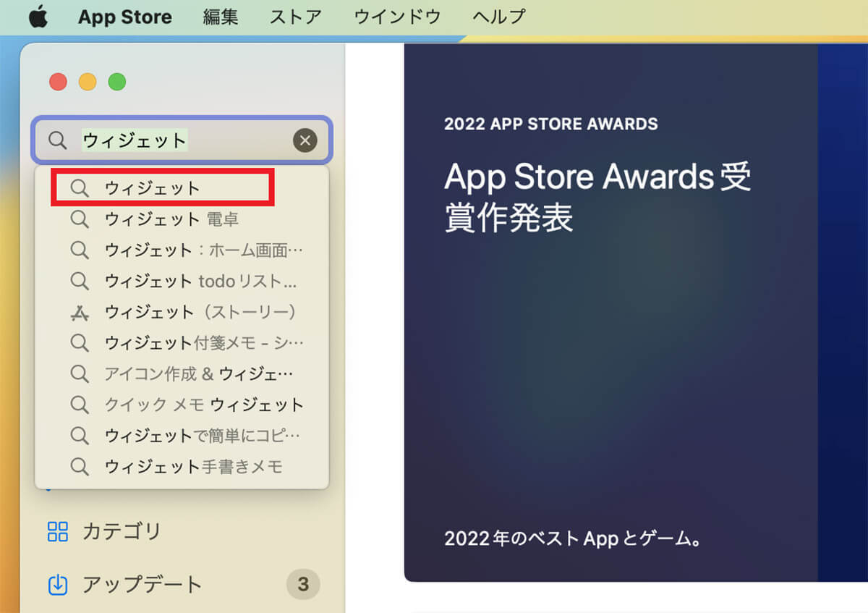The image size is (868, 613).
Task: Click the アップデート download icon
Action: coord(57,584)
